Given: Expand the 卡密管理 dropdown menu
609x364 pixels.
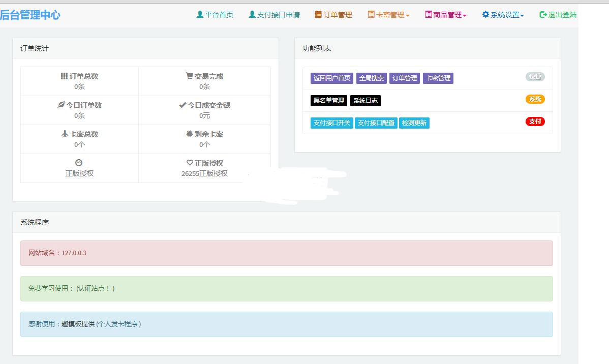Looking at the screenshot, I should [x=388, y=15].
